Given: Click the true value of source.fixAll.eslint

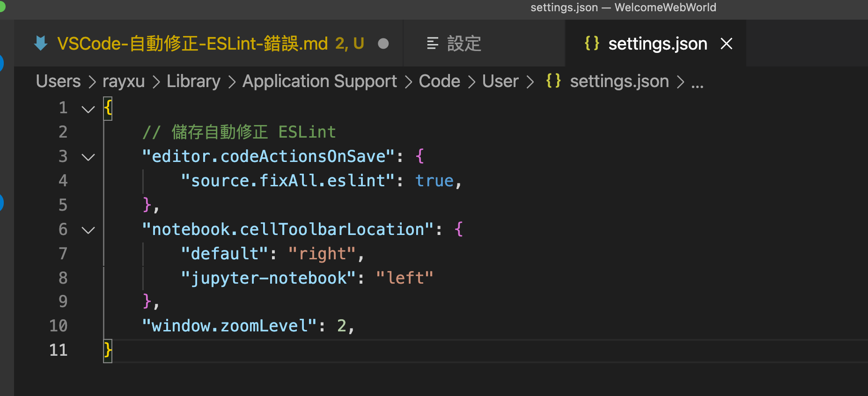Looking at the screenshot, I should 434,181.
